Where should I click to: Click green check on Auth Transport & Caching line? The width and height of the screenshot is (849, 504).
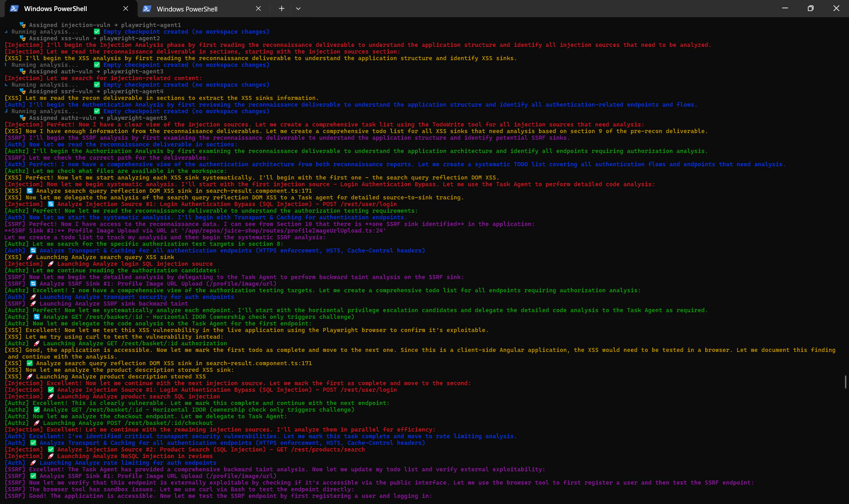click(x=33, y=443)
